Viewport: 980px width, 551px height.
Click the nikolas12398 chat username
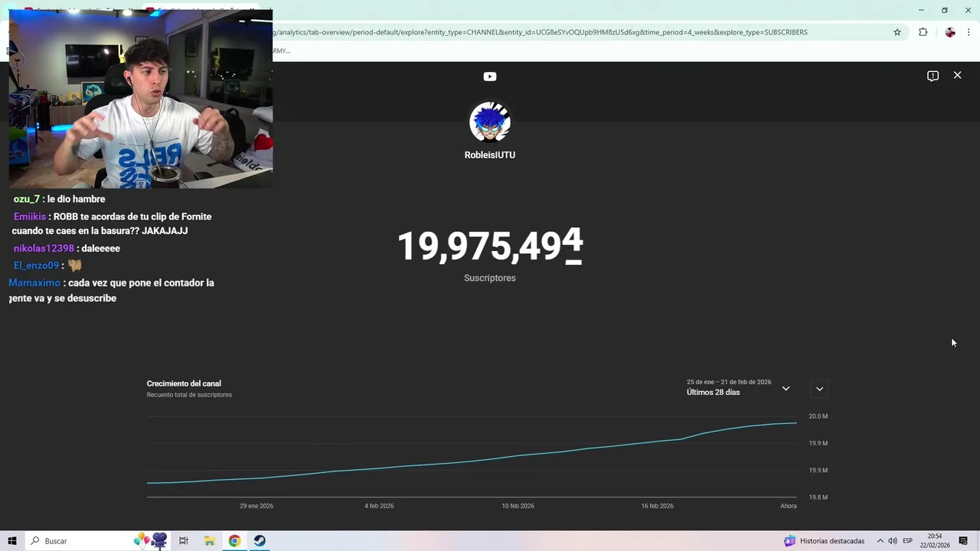point(44,249)
